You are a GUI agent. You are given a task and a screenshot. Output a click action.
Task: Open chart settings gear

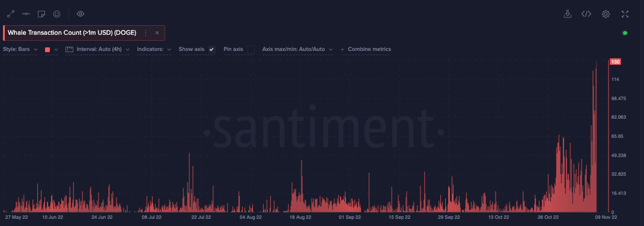pos(606,14)
